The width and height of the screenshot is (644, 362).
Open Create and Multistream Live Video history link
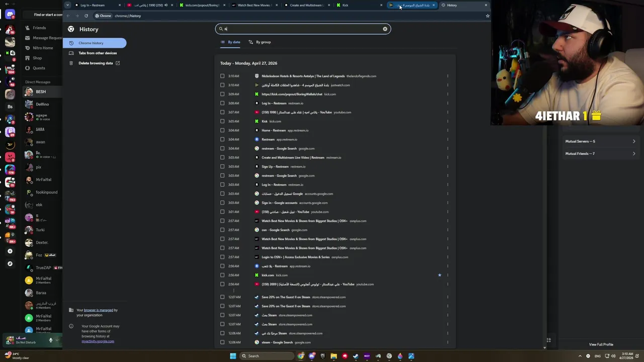point(293,157)
